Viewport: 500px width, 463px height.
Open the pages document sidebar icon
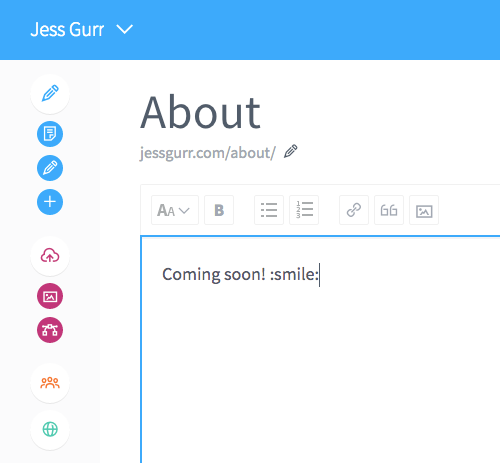tap(50, 134)
